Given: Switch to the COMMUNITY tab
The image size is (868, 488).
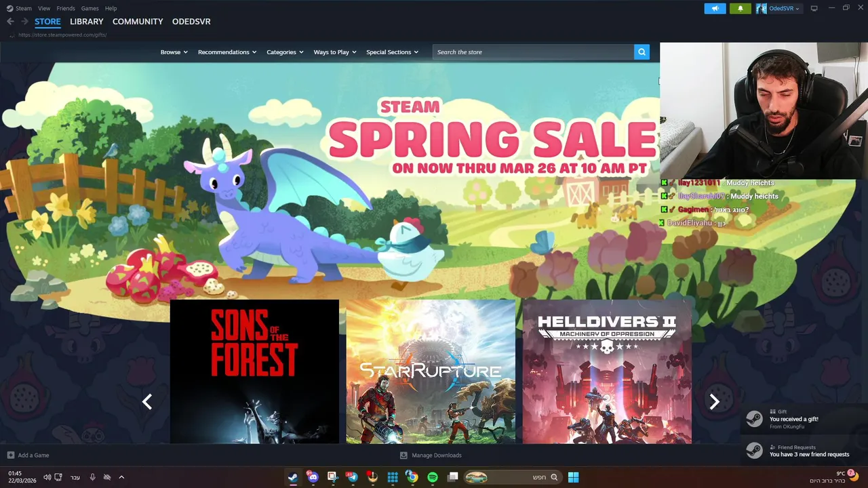Looking at the screenshot, I should (x=138, y=22).
